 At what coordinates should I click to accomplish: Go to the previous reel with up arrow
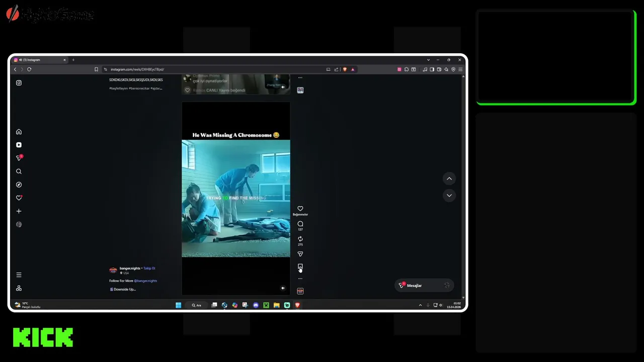449,178
